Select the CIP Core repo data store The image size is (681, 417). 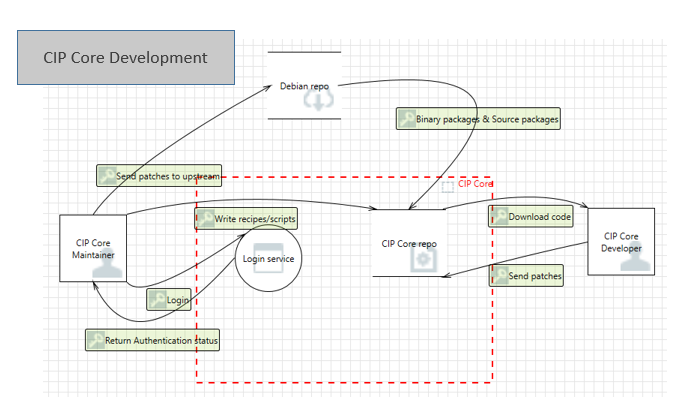coord(409,243)
